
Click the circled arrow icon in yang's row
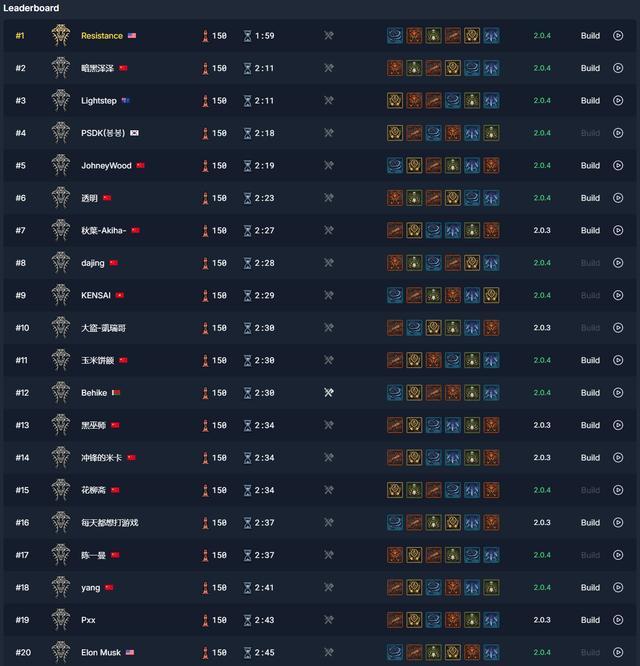[618, 588]
